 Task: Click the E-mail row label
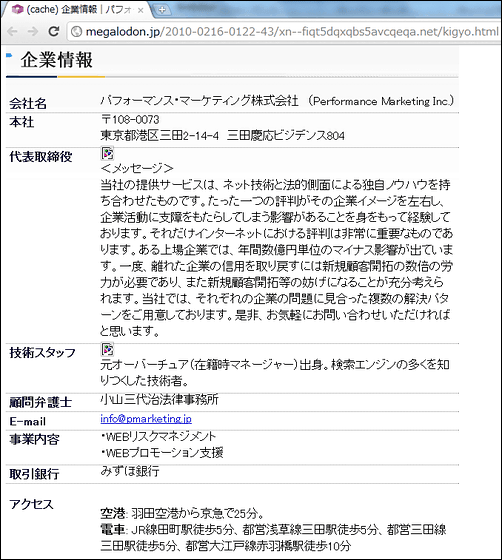tap(28, 421)
